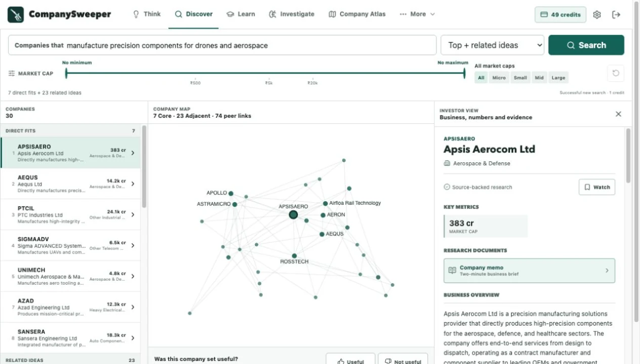The height and width of the screenshot is (364, 640).
Task: Click the logout arrow icon
Action: (616, 15)
